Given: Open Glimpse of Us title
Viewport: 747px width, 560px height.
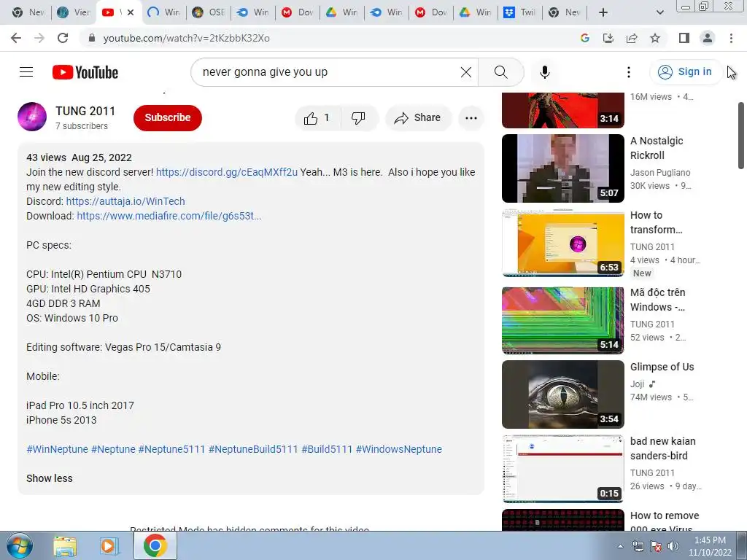Looking at the screenshot, I should coord(662,367).
